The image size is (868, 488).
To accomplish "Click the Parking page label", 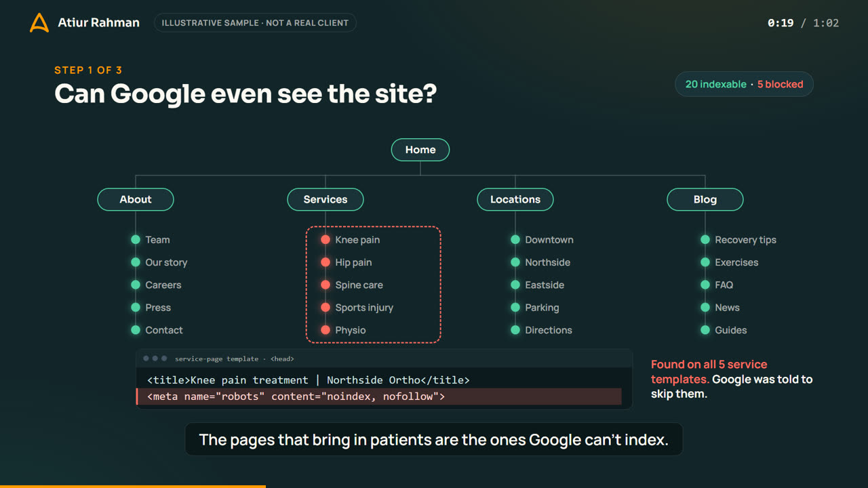I will (x=542, y=308).
